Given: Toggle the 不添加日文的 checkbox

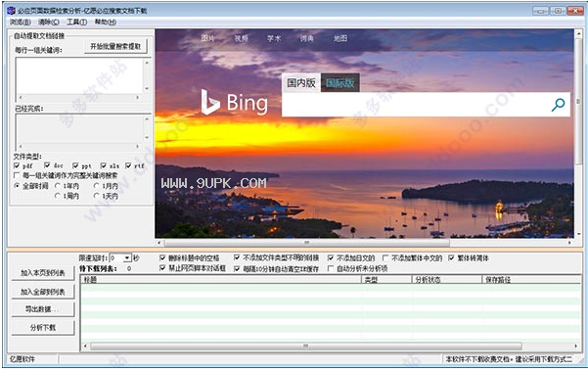Looking at the screenshot, I should [331, 258].
